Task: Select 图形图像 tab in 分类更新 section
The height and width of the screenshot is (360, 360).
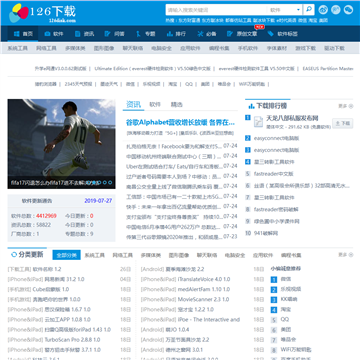Action: pos(179,255)
